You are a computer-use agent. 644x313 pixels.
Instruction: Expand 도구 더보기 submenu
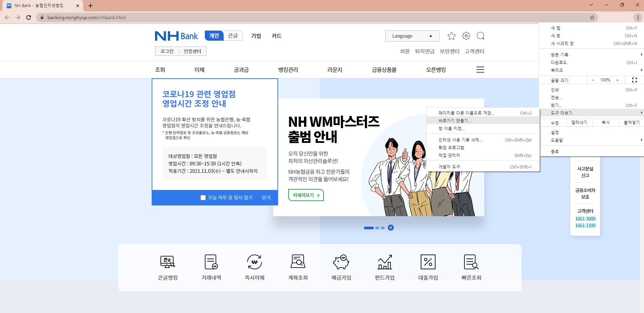592,113
